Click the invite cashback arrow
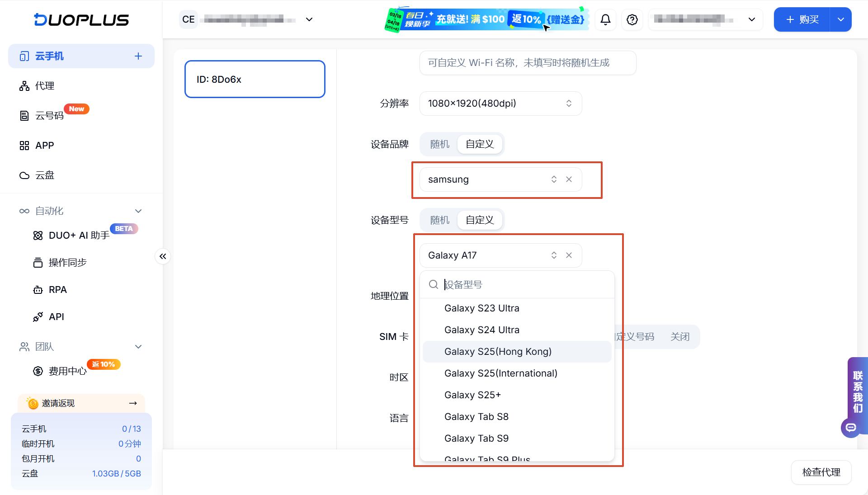868x495 pixels. [x=133, y=403]
